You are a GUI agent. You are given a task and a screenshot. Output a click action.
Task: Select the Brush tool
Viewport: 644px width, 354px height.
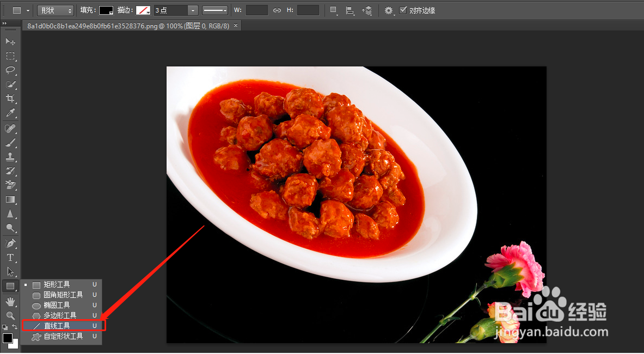pos(10,143)
